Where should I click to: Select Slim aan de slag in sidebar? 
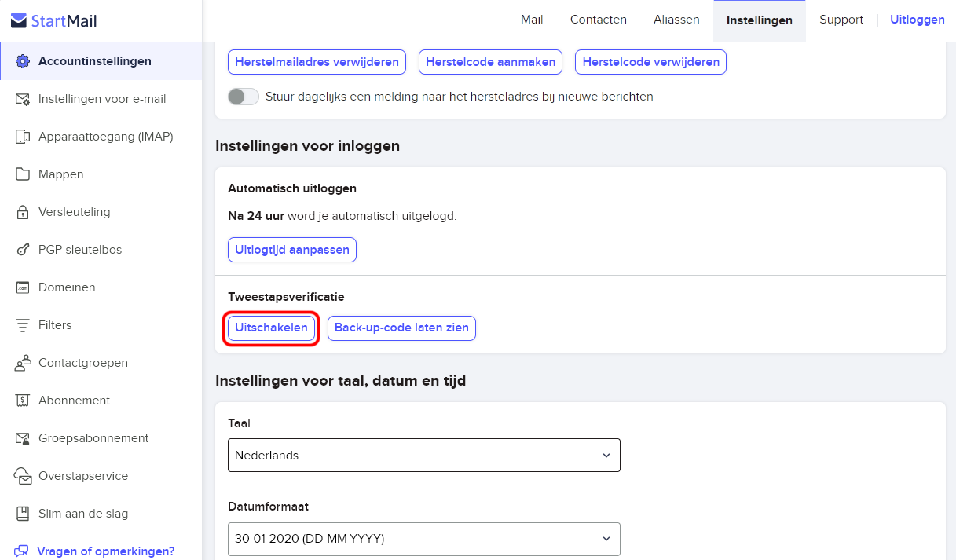101,514
